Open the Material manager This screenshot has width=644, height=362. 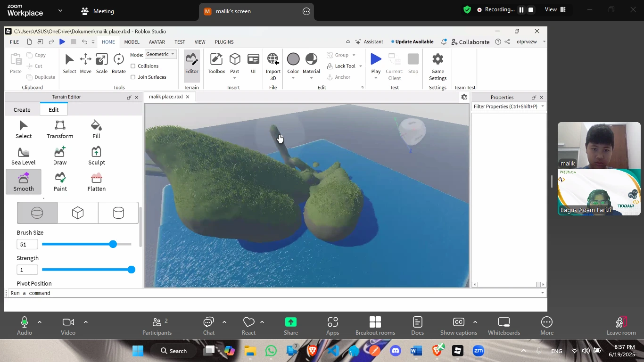pyautogui.click(x=311, y=64)
